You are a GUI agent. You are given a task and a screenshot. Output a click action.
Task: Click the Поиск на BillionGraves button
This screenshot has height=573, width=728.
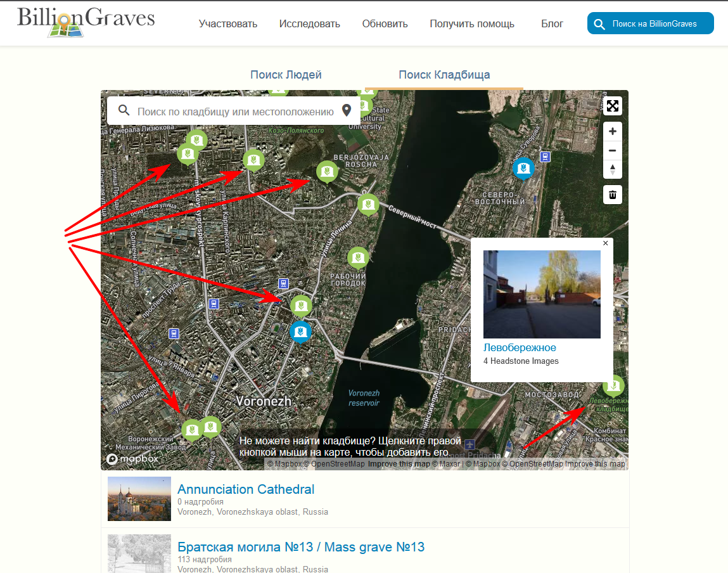pos(651,23)
